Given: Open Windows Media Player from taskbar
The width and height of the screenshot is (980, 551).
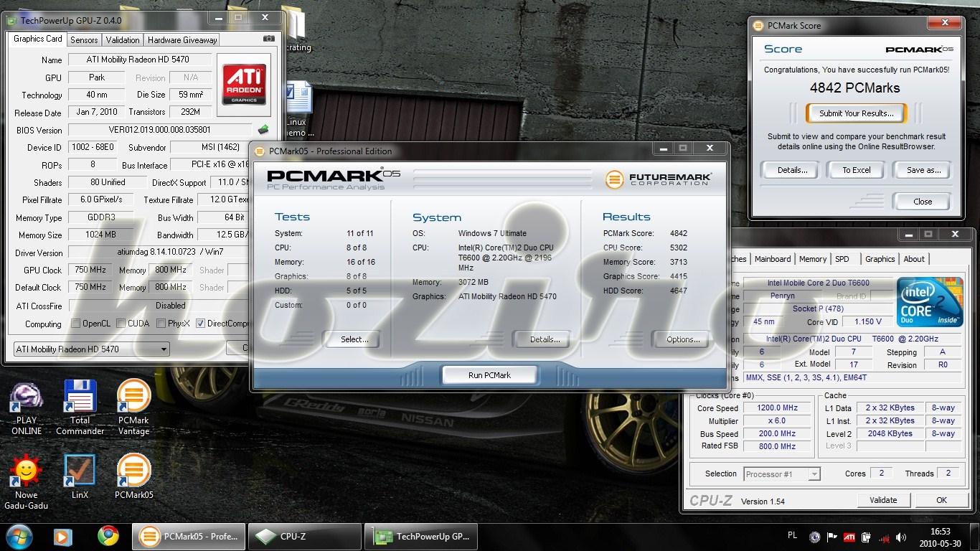Looking at the screenshot, I should (62, 536).
